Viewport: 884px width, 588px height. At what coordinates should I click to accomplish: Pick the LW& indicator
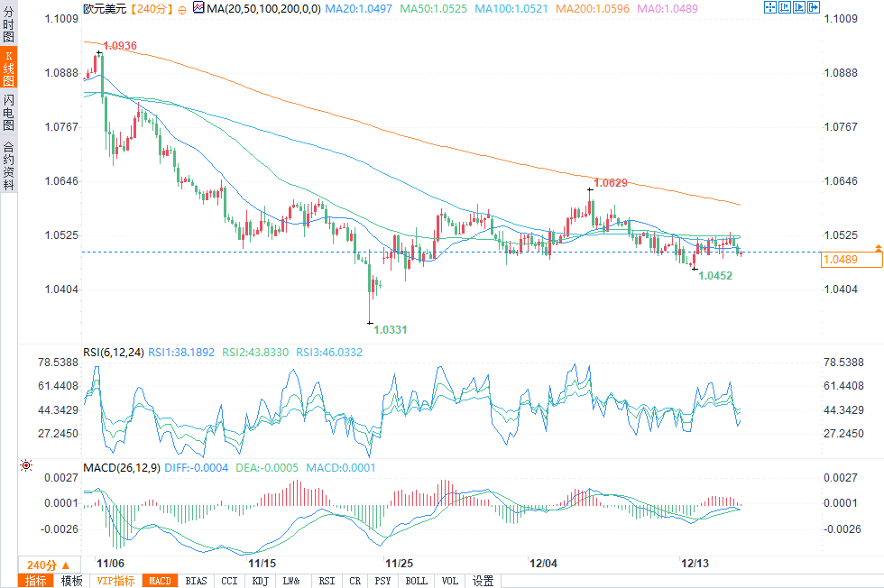coord(291,581)
